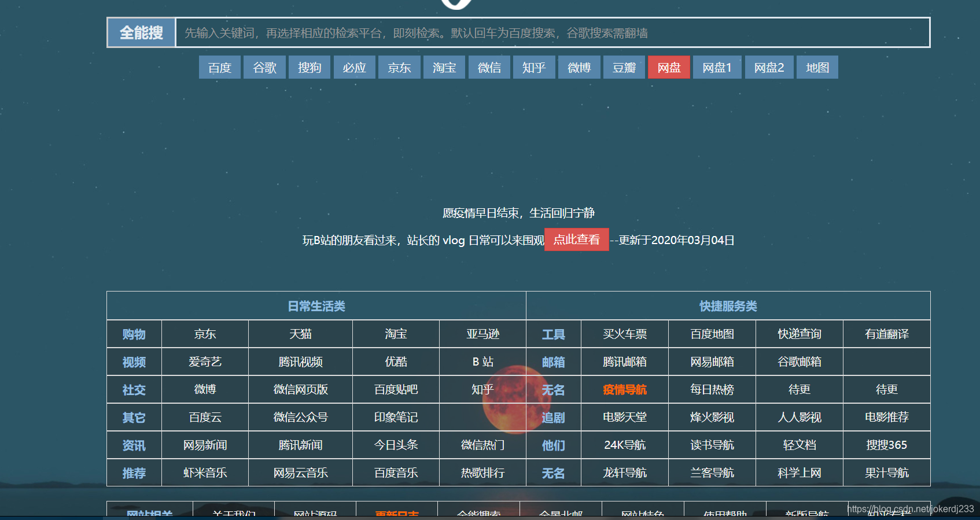Viewport: 980px width, 520px height.
Task: Select the 必应 search button
Action: (x=355, y=67)
